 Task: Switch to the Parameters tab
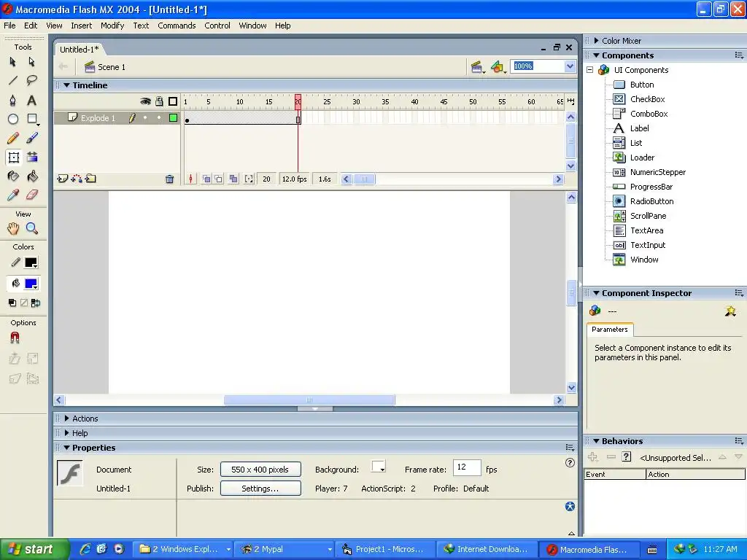point(609,330)
